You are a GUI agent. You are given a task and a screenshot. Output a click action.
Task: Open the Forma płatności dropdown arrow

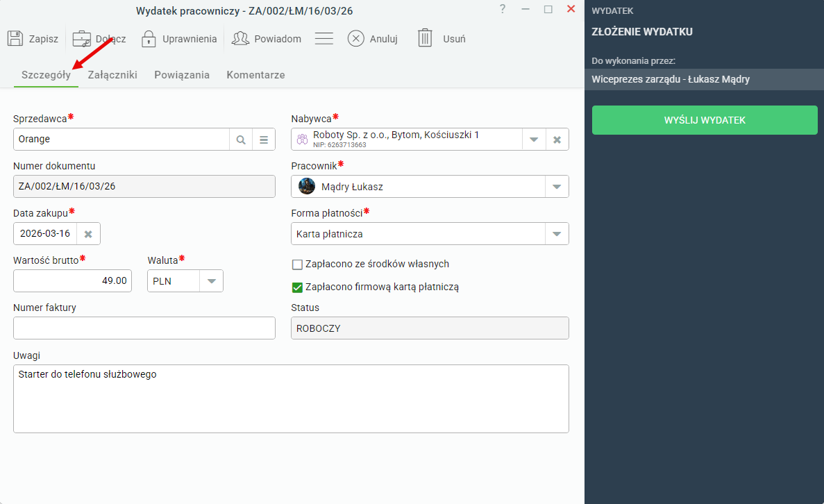pos(557,234)
